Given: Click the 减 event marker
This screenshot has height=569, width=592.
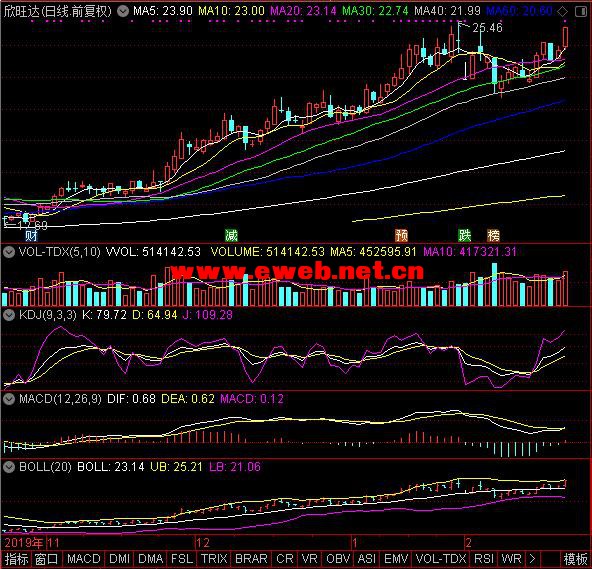Looking at the screenshot, I should [x=231, y=236].
